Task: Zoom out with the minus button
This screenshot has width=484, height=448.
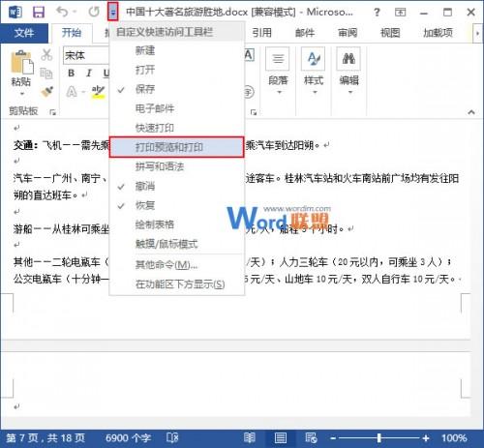Action: pos(333,438)
